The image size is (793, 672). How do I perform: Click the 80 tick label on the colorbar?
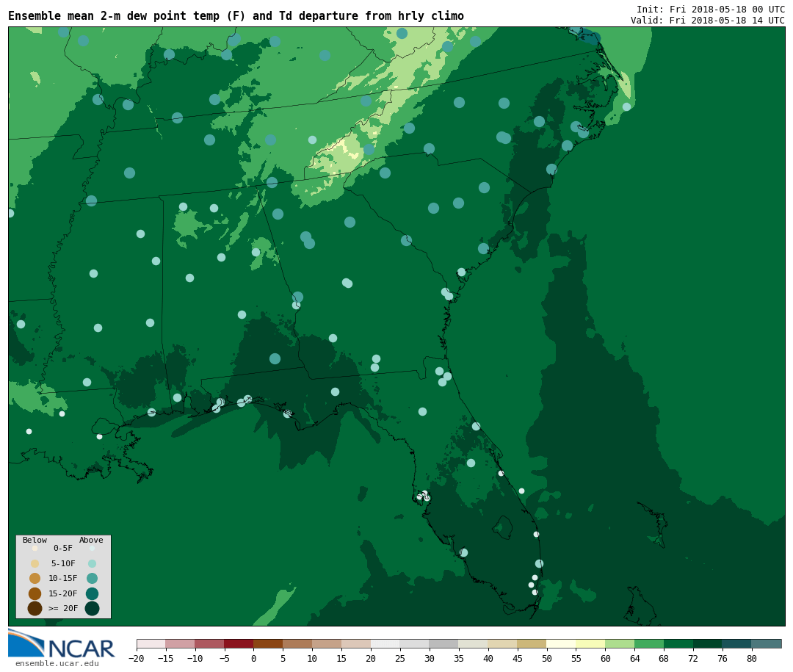point(752,658)
